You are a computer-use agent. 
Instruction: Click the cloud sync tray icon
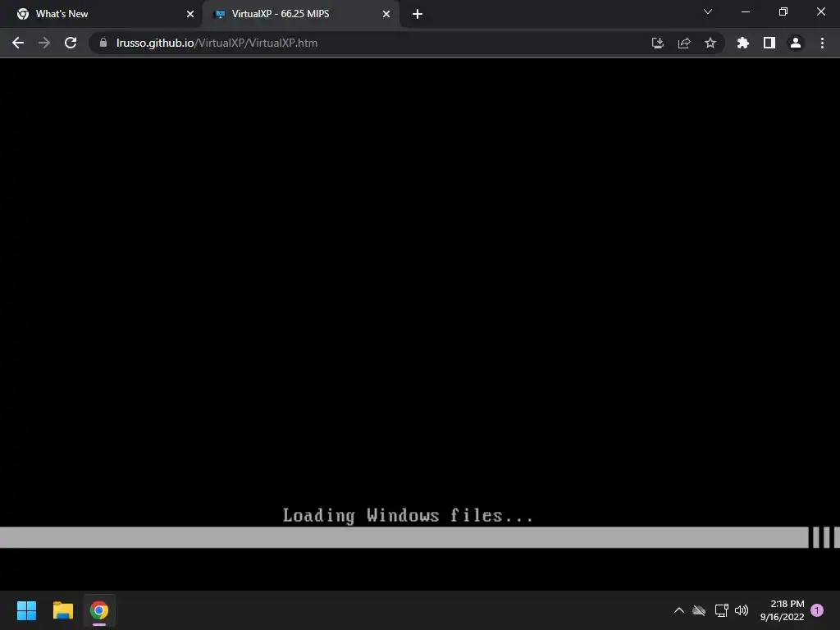click(699, 610)
